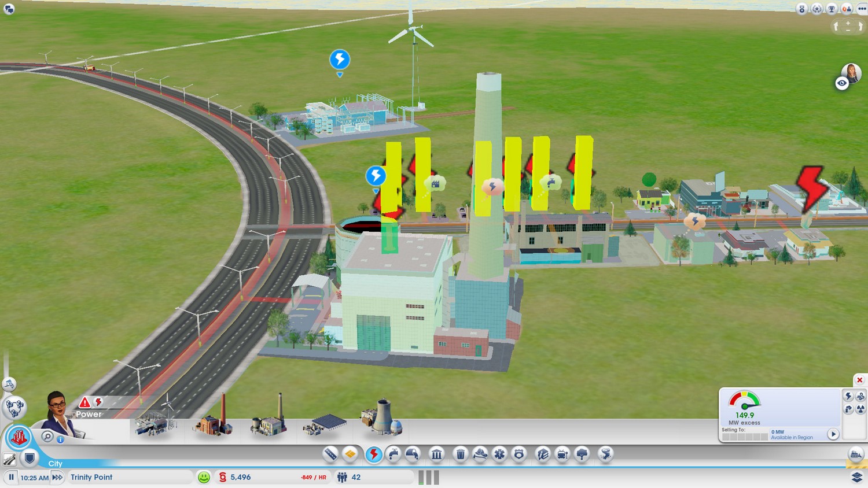Click the next arrow in Selling To panel
The height and width of the screenshot is (488, 868).
click(833, 434)
